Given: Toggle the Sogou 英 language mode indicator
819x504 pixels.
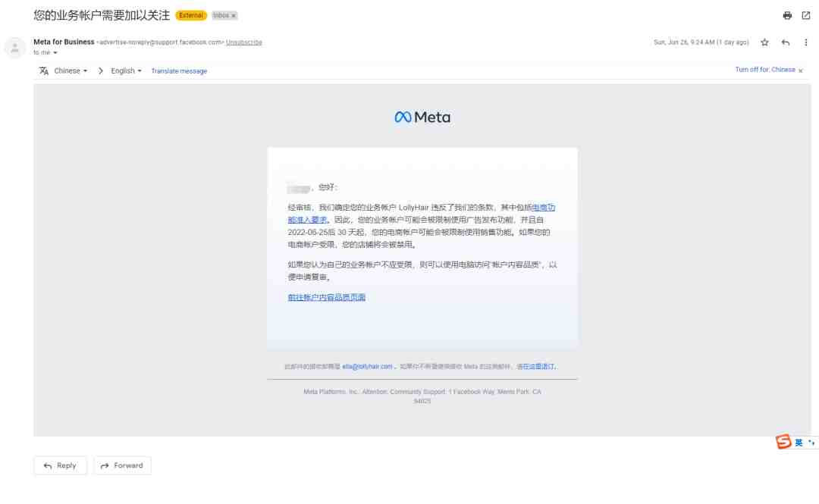Looking at the screenshot, I should (799, 443).
